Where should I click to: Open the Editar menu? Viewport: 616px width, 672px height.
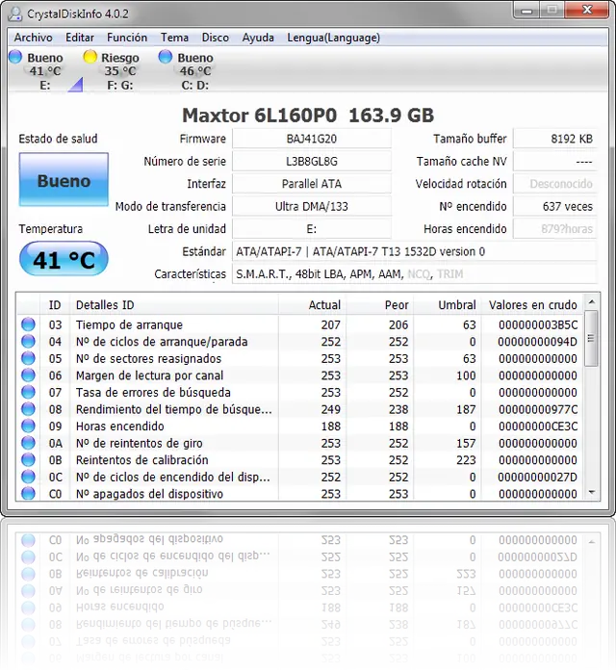80,38
